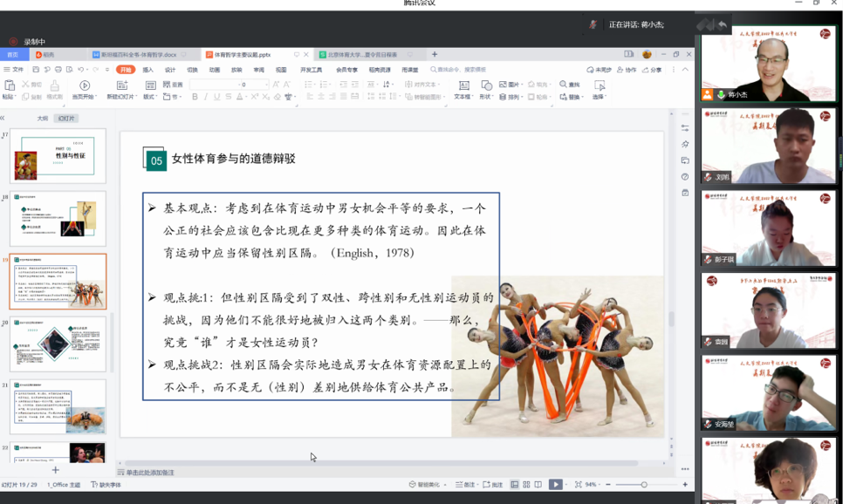Screen dimensions: 843x504
Task: Insert a 文本框 text box
Action: coord(463,85)
